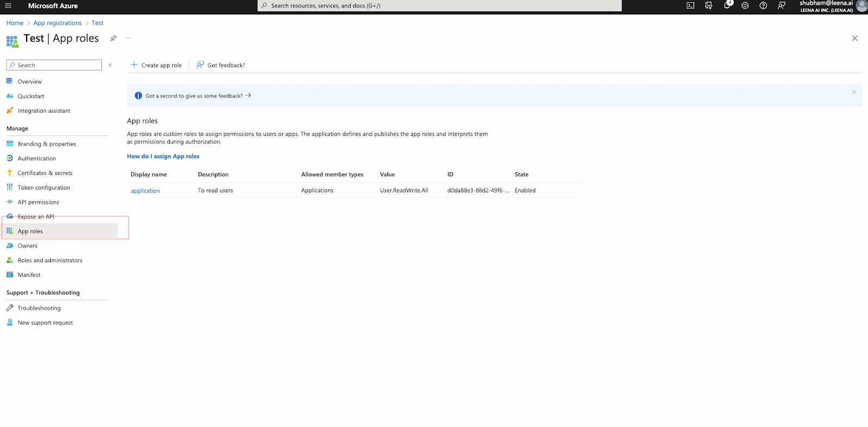The width and height of the screenshot is (868, 427).
Task: Go to App registrations breadcrumb
Action: pyautogui.click(x=58, y=23)
